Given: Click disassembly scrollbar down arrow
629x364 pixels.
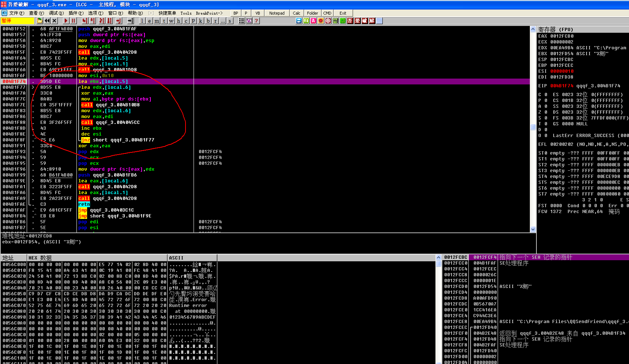Looking at the screenshot, I should point(533,229).
